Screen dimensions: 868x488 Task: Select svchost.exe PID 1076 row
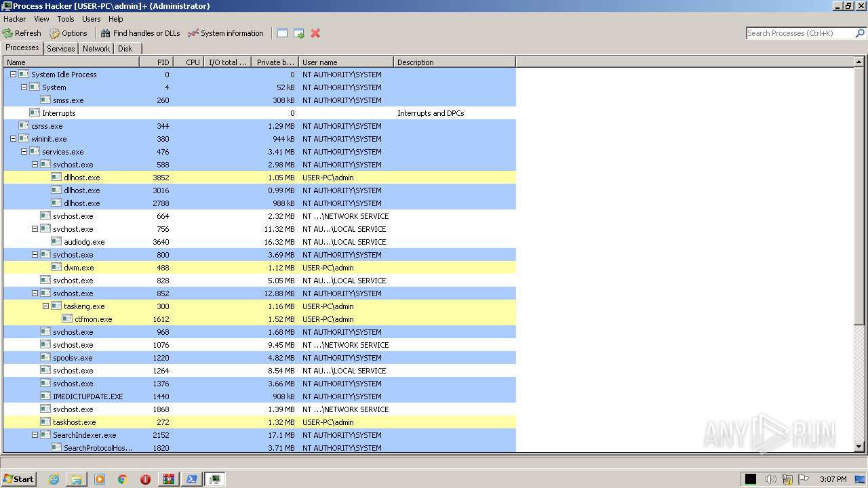click(x=260, y=345)
